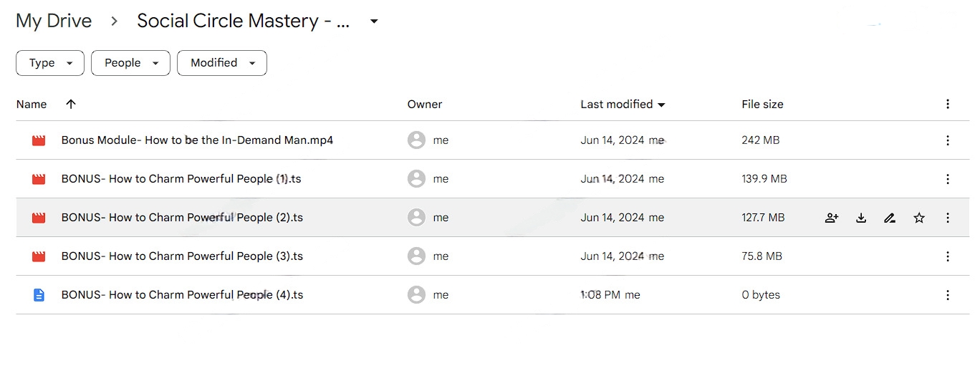Image resolution: width=980 pixels, height=391 pixels.
Task: Open the Modified filter dropdown
Action: point(222,63)
